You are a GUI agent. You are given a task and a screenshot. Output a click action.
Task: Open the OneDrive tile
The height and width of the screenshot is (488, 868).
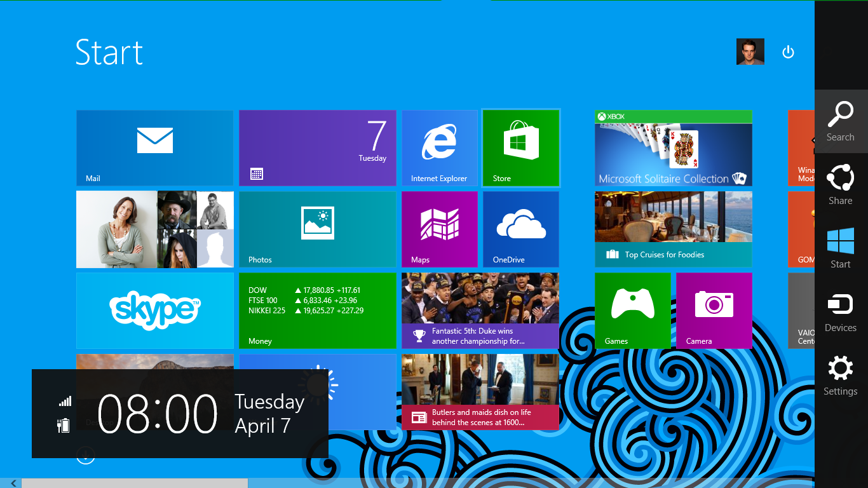521,229
